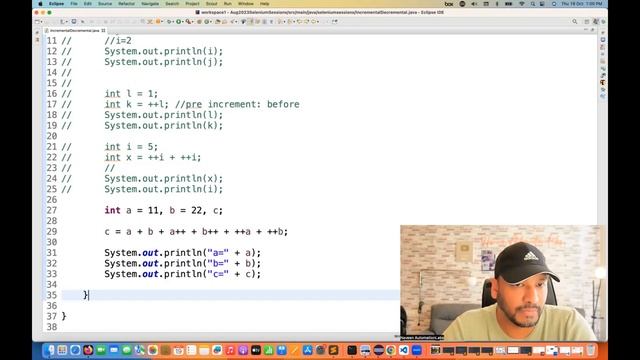The height and width of the screenshot is (360, 640).
Task: Open the Refactor menu
Action: coord(127,4)
